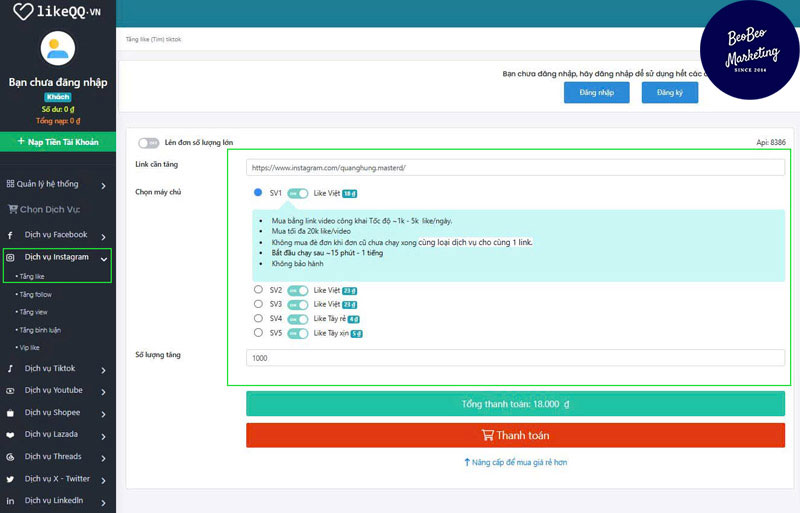
Task: Select the SV4 Like Tây rẻ radio button
Action: click(258, 318)
